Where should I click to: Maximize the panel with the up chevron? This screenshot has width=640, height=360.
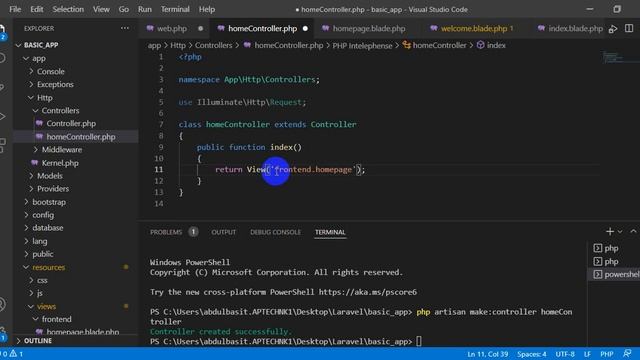[633, 231]
